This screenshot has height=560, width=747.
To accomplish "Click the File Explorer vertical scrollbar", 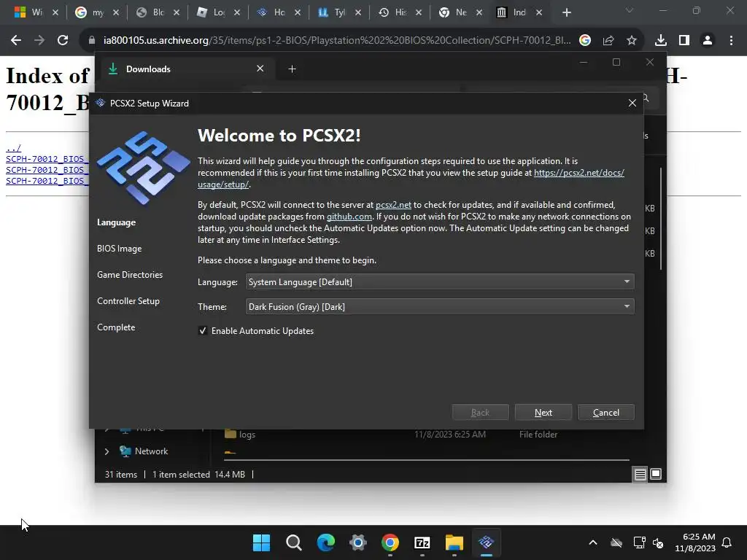I will pos(661,219).
